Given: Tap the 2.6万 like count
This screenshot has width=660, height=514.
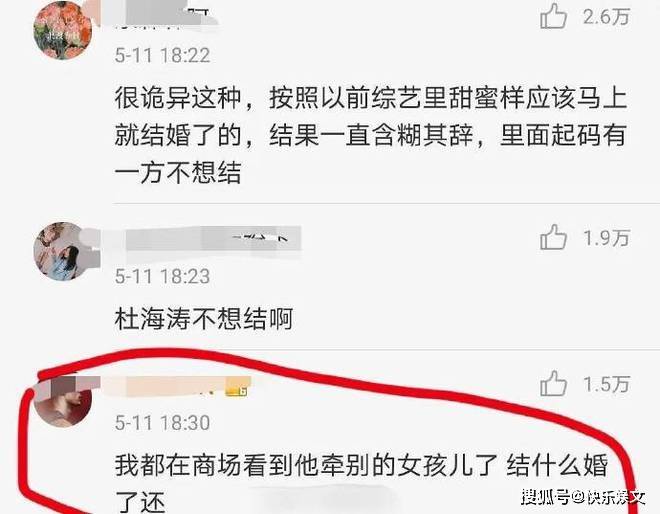Looking at the screenshot, I should click(607, 17).
